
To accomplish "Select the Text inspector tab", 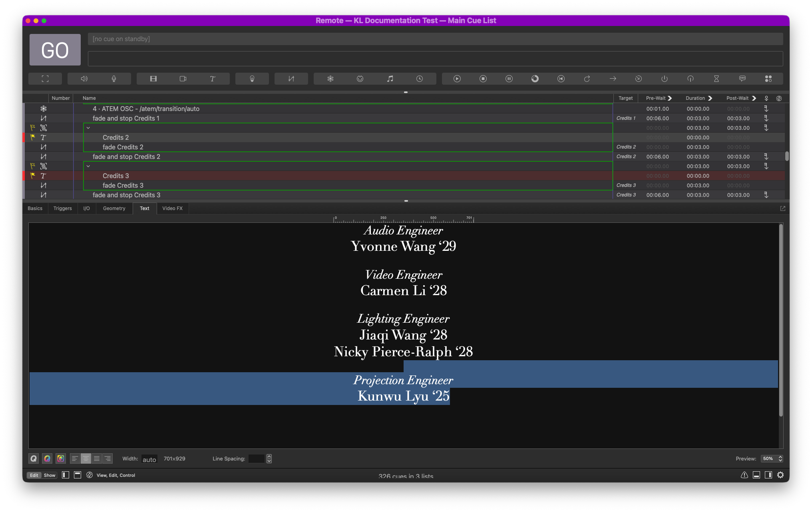I will (145, 208).
